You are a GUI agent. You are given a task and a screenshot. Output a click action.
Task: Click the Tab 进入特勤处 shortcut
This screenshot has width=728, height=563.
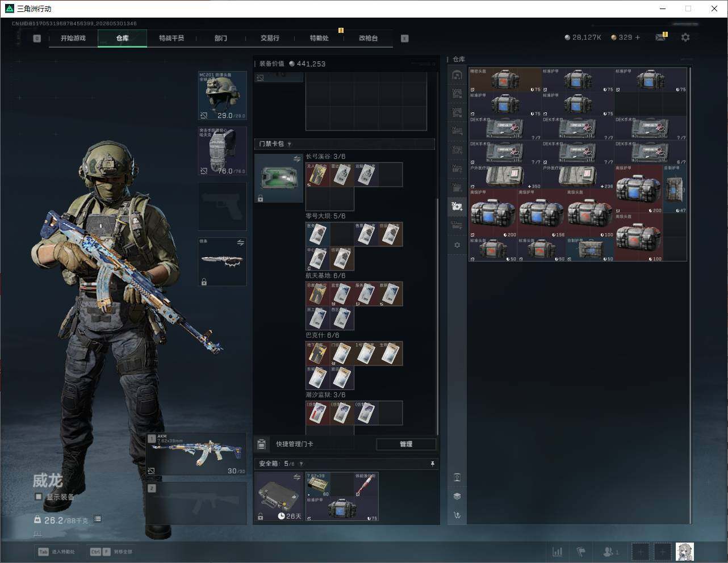point(56,552)
